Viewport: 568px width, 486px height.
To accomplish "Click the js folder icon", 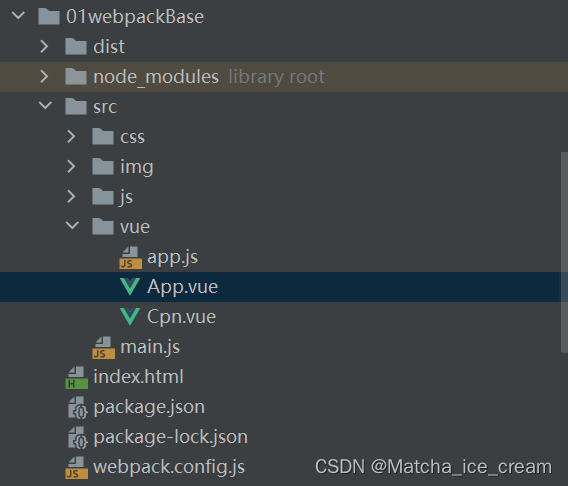I will click(103, 197).
